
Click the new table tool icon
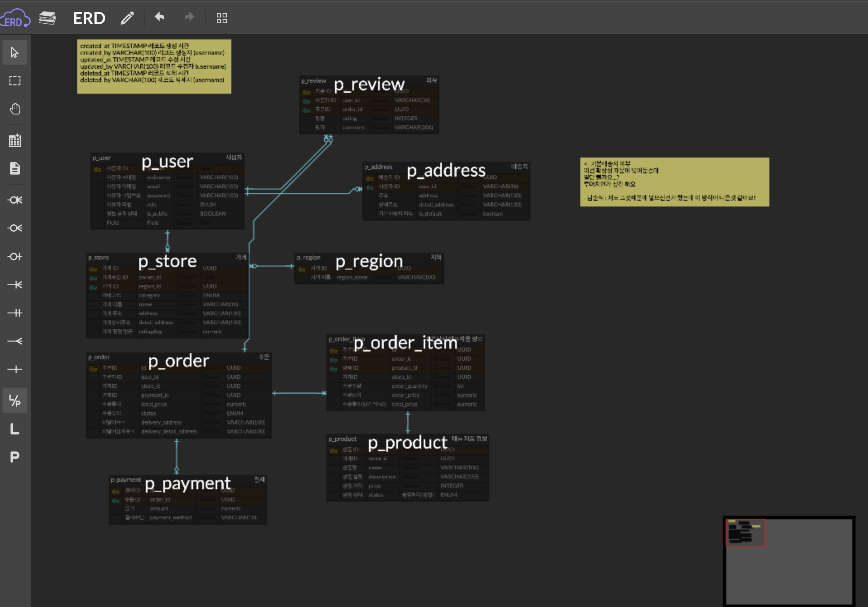(15, 141)
